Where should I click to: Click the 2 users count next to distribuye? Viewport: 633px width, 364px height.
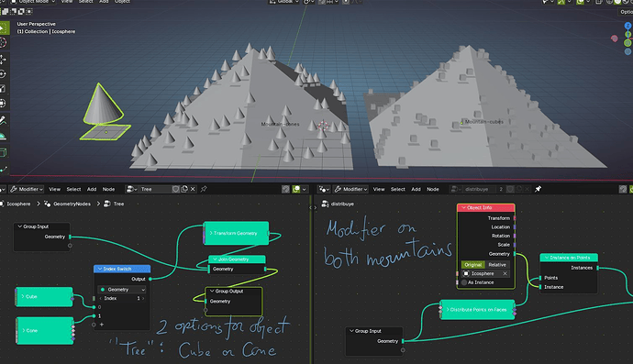pyautogui.click(x=501, y=189)
